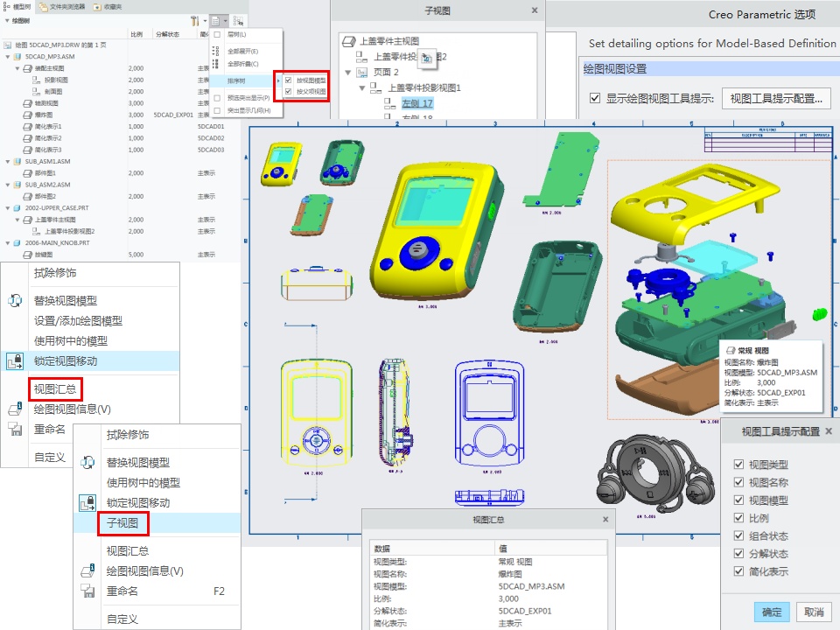The width and height of the screenshot is (840, 630).
Task: Choose 视图汇总 from the context menu
Action: click(x=54, y=388)
